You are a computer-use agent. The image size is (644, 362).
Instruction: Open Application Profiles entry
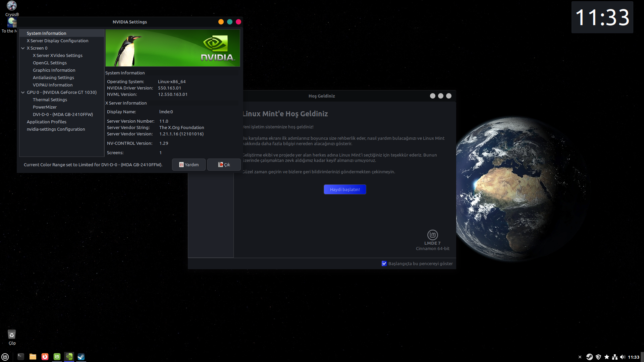pyautogui.click(x=46, y=122)
